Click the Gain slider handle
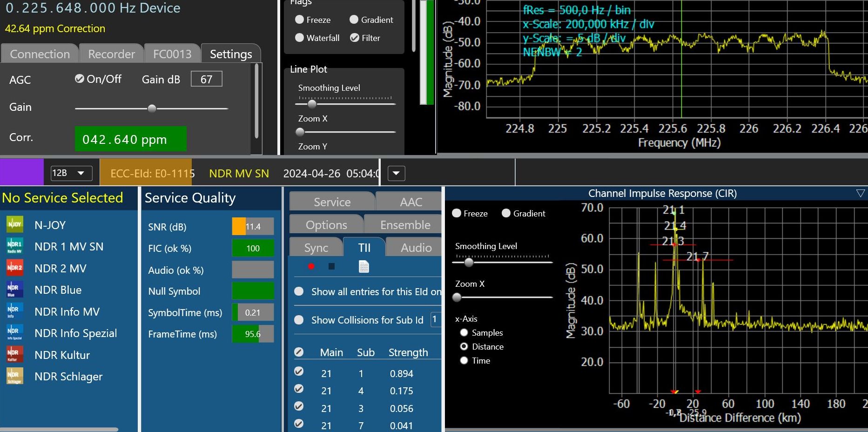 click(152, 108)
